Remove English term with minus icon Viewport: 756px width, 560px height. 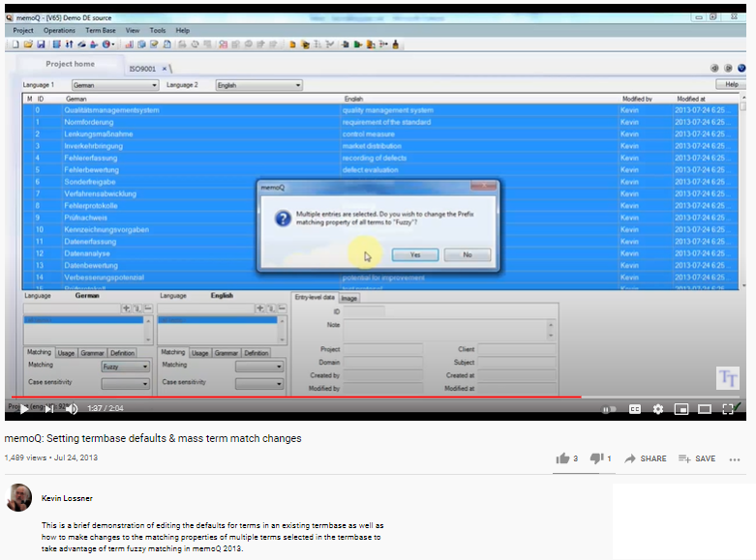(x=282, y=308)
